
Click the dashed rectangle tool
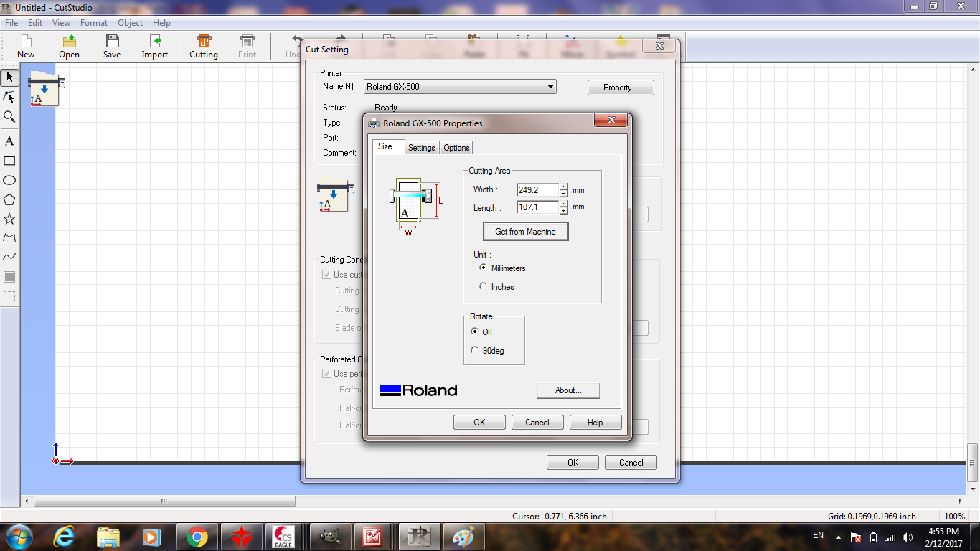click(x=9, y=296)
